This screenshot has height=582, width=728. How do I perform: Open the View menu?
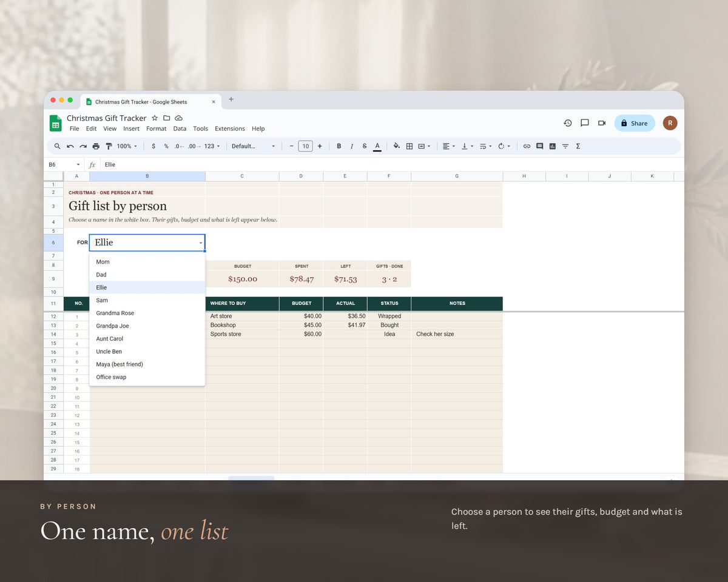[x=110, y=129]
